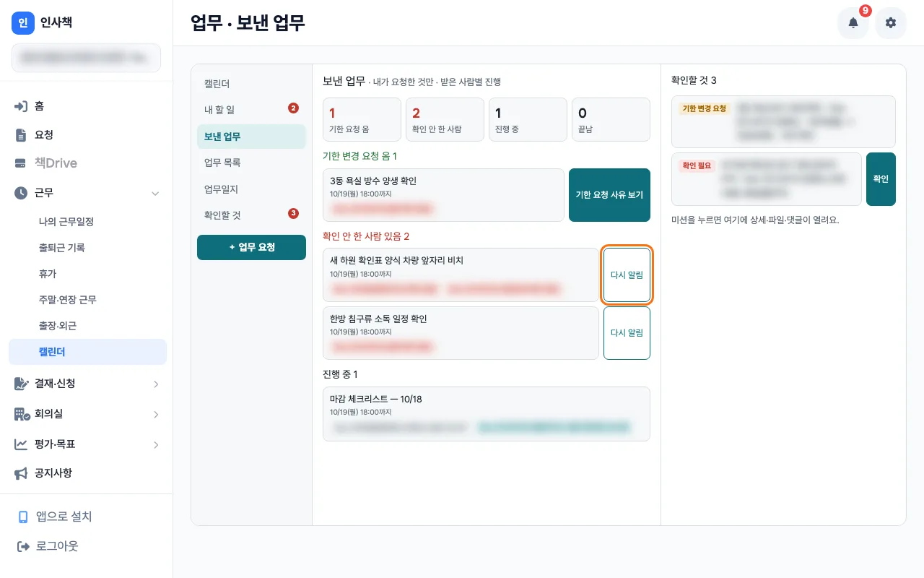Click the 기한 요청 옴 stat card
The height and width of the screenshot is (578, 924).
point(362,119)
